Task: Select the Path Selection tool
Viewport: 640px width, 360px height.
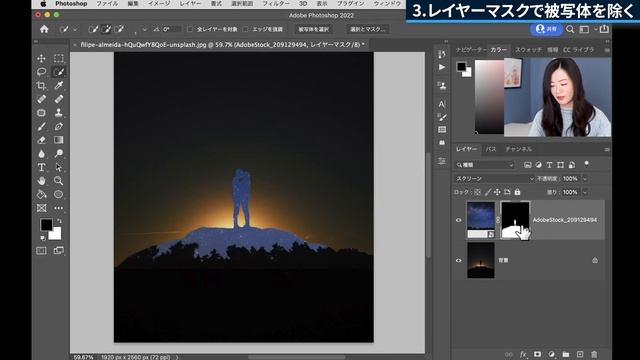Action: (59, 167)
